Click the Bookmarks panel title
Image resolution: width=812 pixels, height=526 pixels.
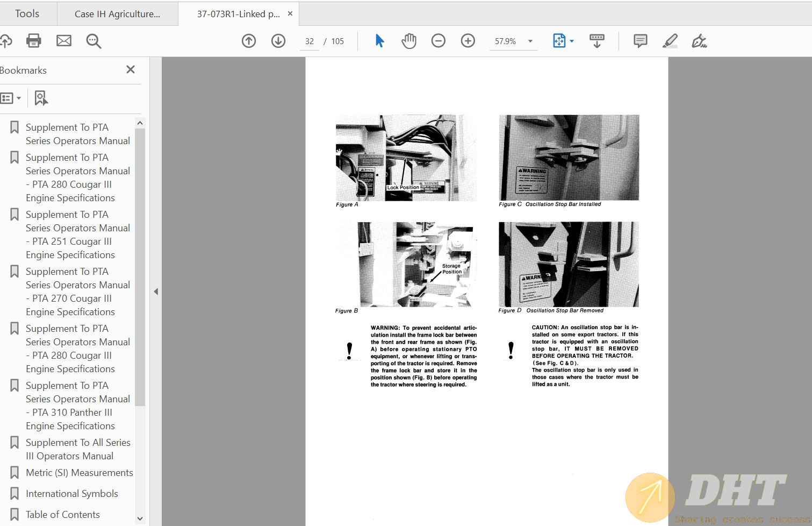point(23,70)
